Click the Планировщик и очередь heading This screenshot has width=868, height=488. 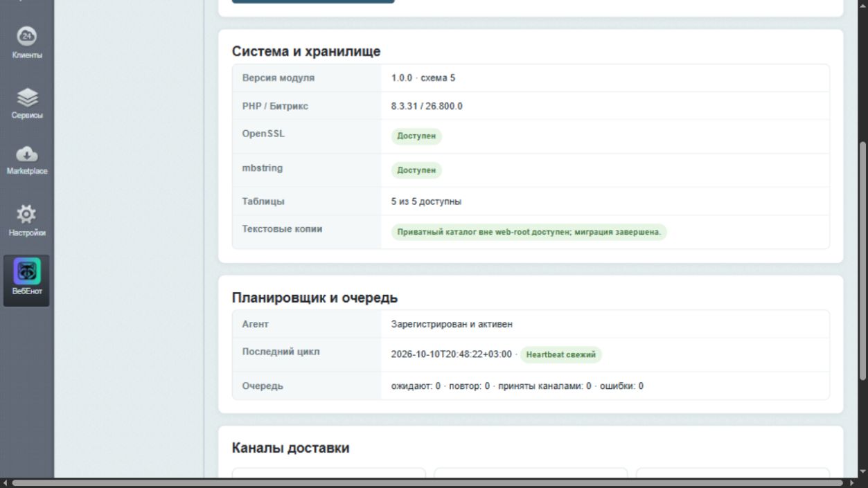coord(315,298)
